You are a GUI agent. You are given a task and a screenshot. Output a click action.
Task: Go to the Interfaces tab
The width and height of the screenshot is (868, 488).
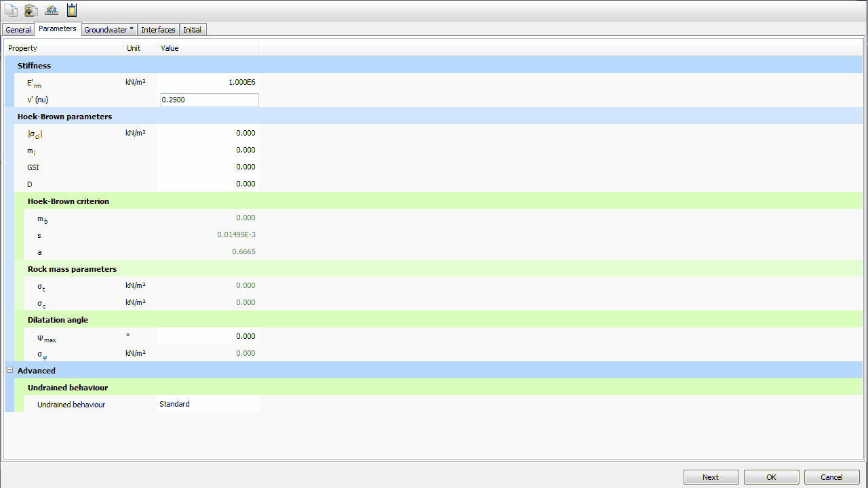click(x=158, y=30)
